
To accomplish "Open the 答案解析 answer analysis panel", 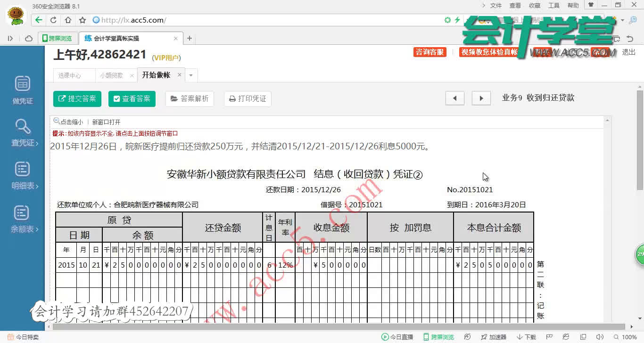I will (189, 99).
